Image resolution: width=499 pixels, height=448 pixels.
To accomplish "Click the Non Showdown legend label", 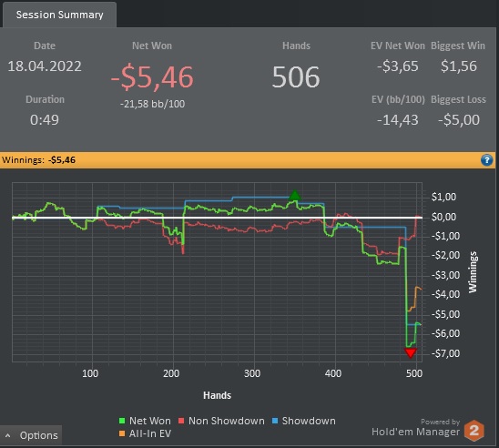I will point(226,421).
